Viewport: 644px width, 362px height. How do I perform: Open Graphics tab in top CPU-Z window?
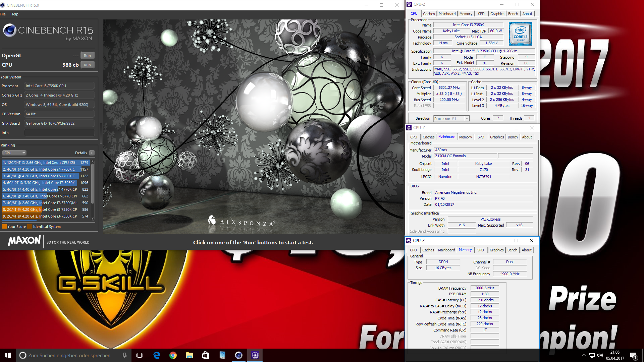coord(497,14)
